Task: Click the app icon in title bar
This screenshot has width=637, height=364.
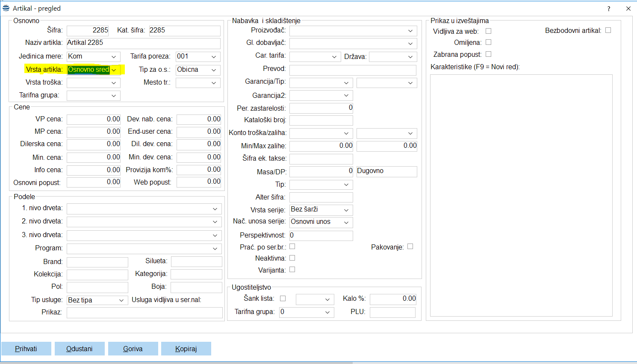Action: (x=6, y=8)
